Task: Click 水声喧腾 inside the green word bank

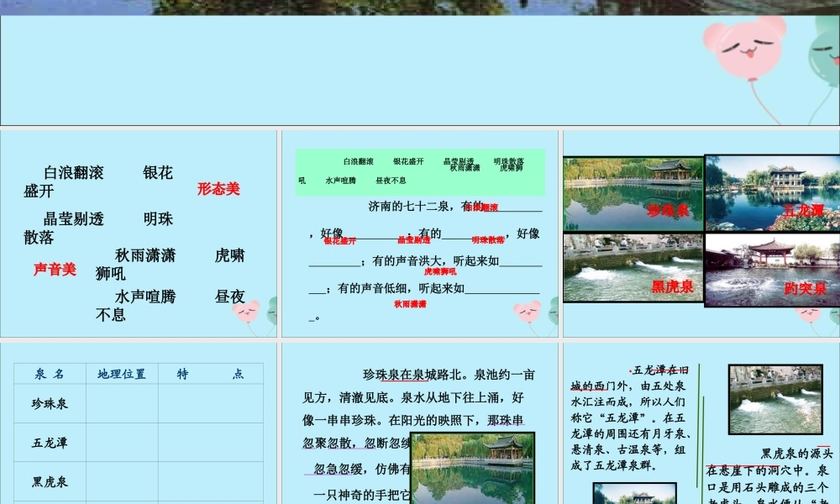Action: coord(340,181)
